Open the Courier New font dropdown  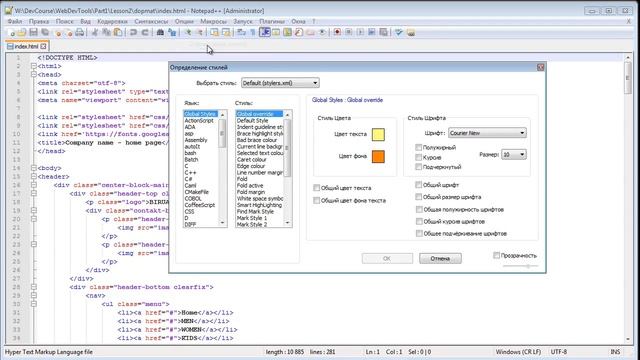pyautogui.click(x=487, y=133)
